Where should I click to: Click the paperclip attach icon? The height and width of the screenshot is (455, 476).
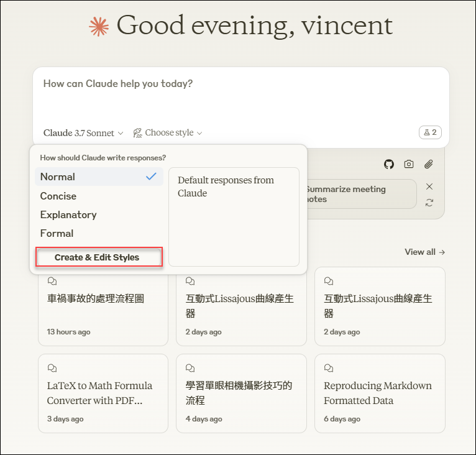click(x=428, y=164)
